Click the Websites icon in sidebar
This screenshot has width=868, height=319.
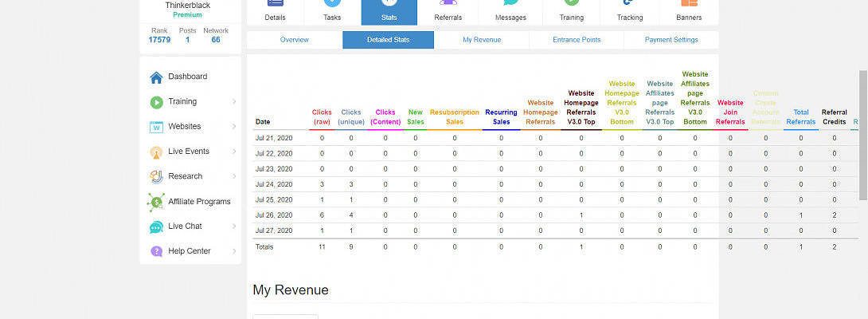(156, 127)
